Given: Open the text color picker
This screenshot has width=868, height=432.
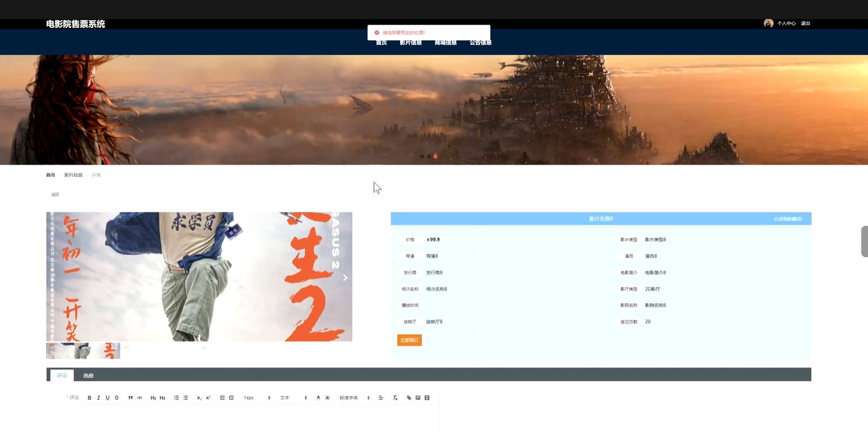Looking at the screenshot, I should [x=318, y=398].
